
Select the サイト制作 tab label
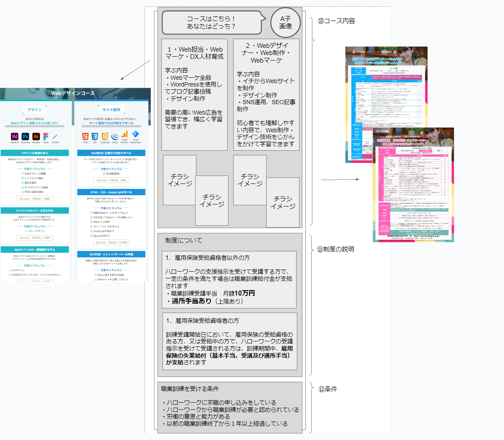tap(111, 110)
